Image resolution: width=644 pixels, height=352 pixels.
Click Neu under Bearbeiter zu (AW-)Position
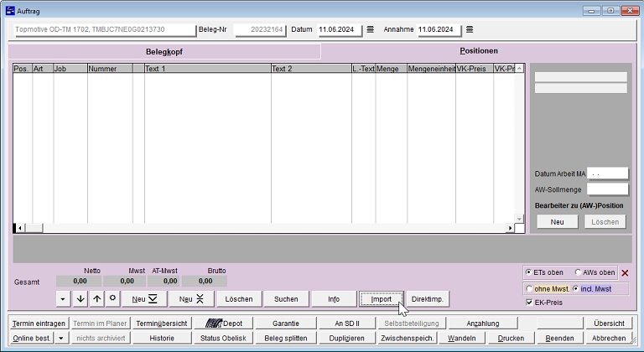[x=557, y=222]
